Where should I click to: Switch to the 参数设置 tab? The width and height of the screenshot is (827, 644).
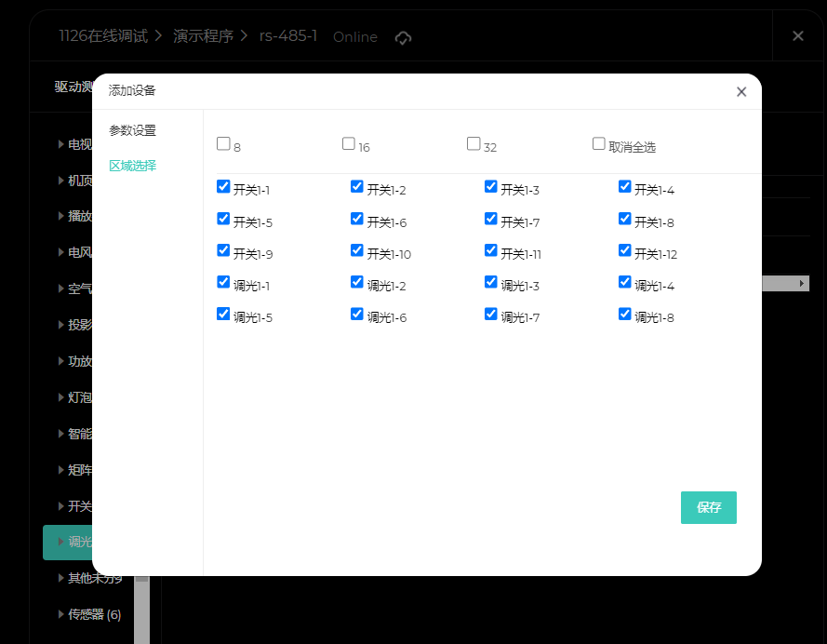click(132, 130)
